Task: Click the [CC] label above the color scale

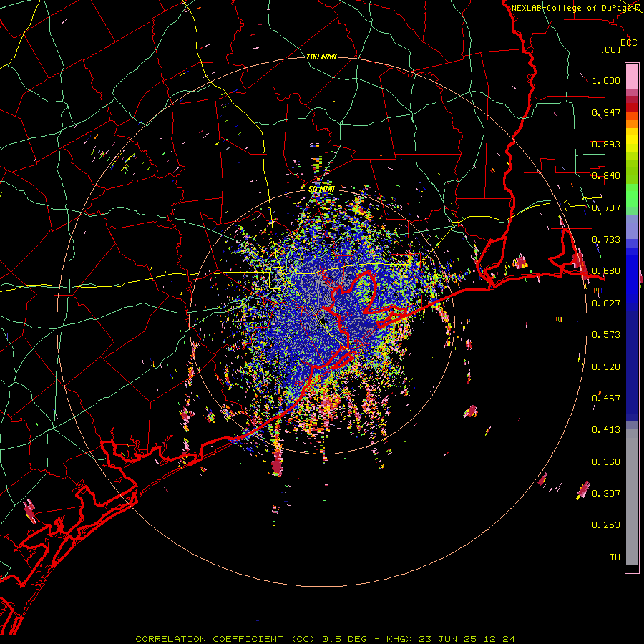Action: (610, 49)
